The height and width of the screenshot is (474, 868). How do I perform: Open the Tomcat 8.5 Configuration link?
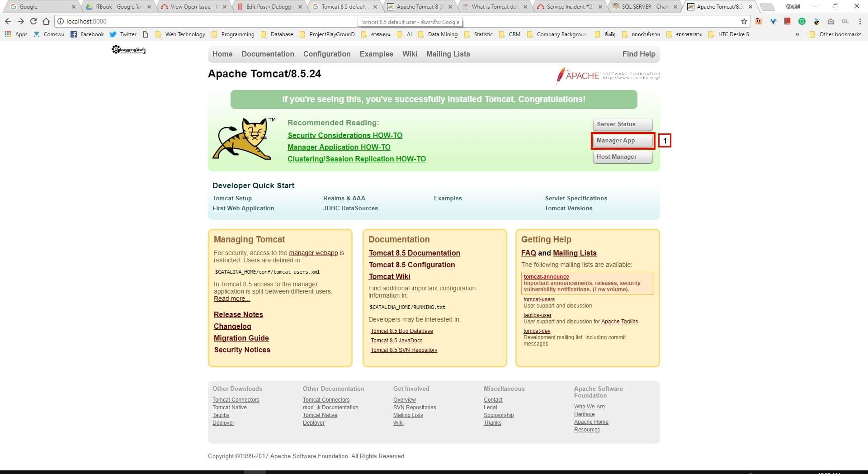tap(412, 265)
